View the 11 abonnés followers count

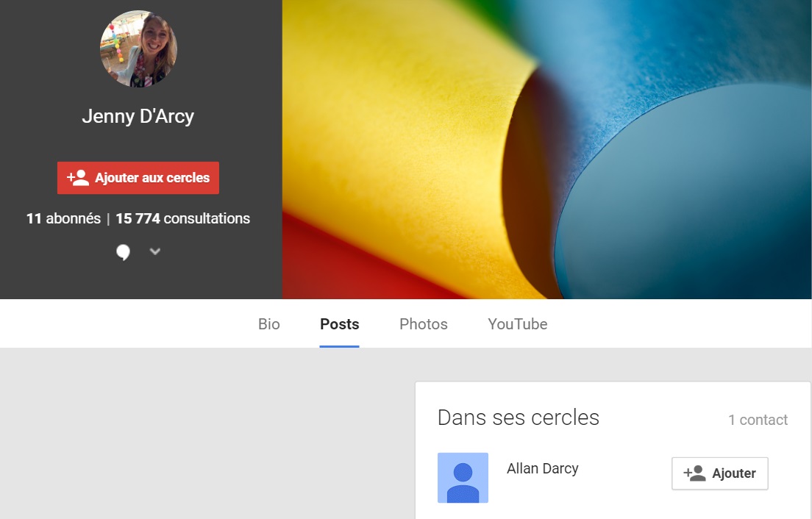click(64, 218)
